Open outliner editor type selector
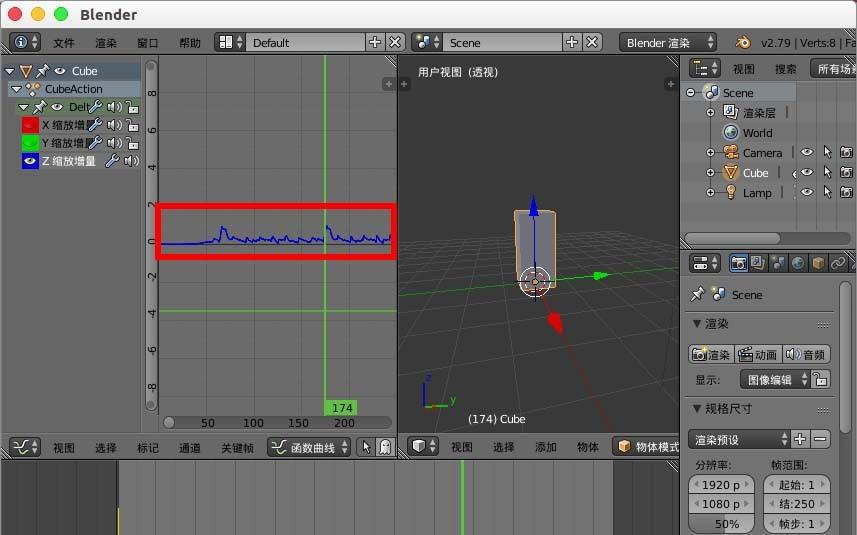857x535 pixels. pyautogui.click(x=705, y=68)
